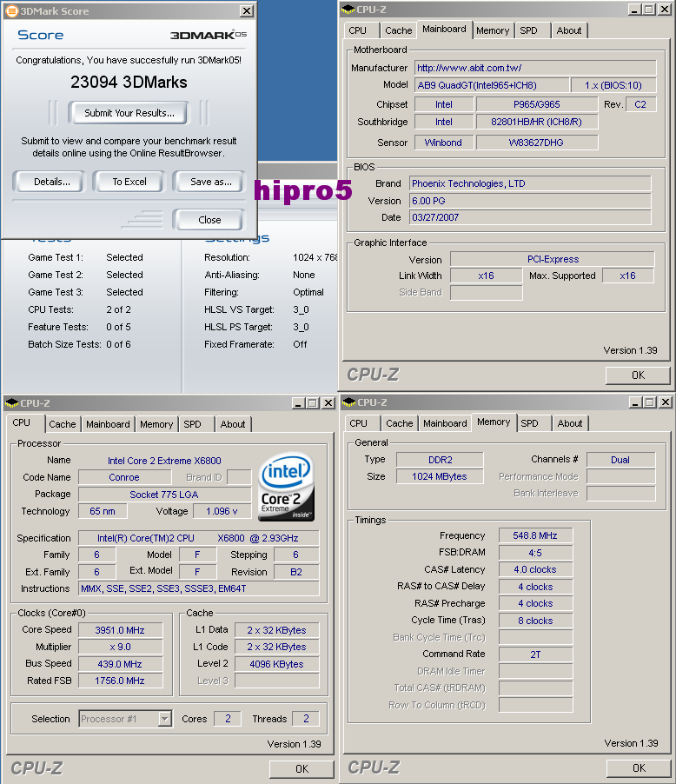676x784 pixels.
Task: Click the AB9 QuadGT model field
Action: [x=492, y=85]
